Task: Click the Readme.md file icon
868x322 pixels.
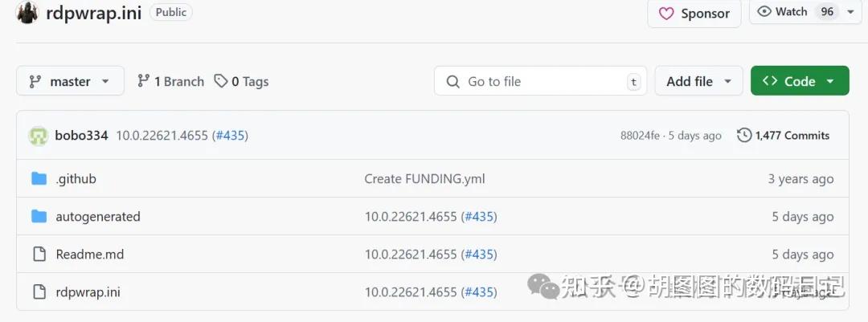Action: point(39,254)
